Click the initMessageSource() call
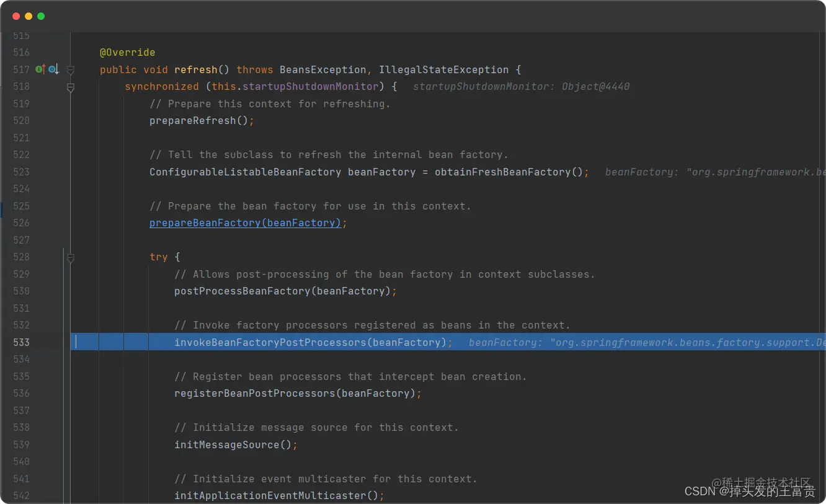This screenshot has height=504, width=826. click(x=233, y=444)
